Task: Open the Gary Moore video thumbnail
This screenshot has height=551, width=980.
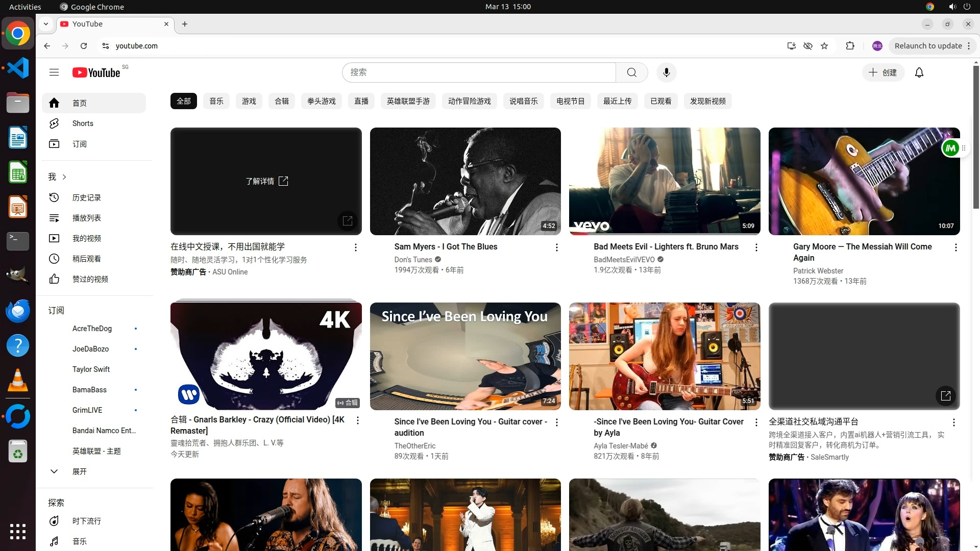Action: tap(864, 181)
